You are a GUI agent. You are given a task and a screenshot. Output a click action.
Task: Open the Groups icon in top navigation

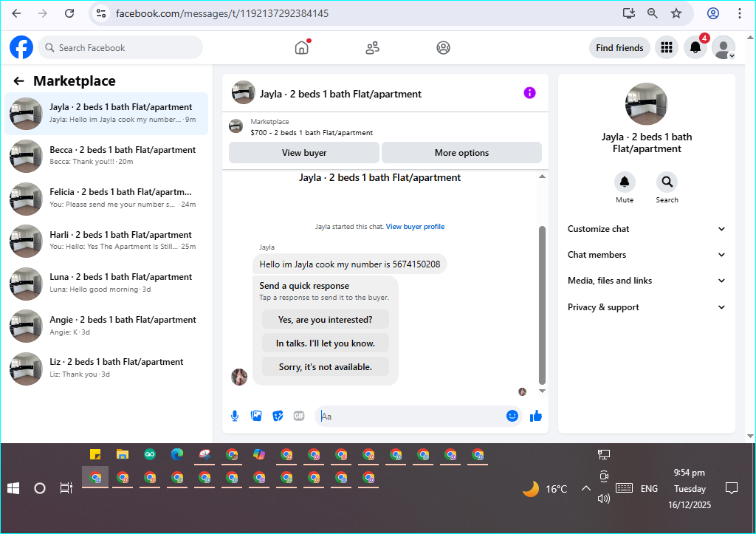[x=443, y=48]
